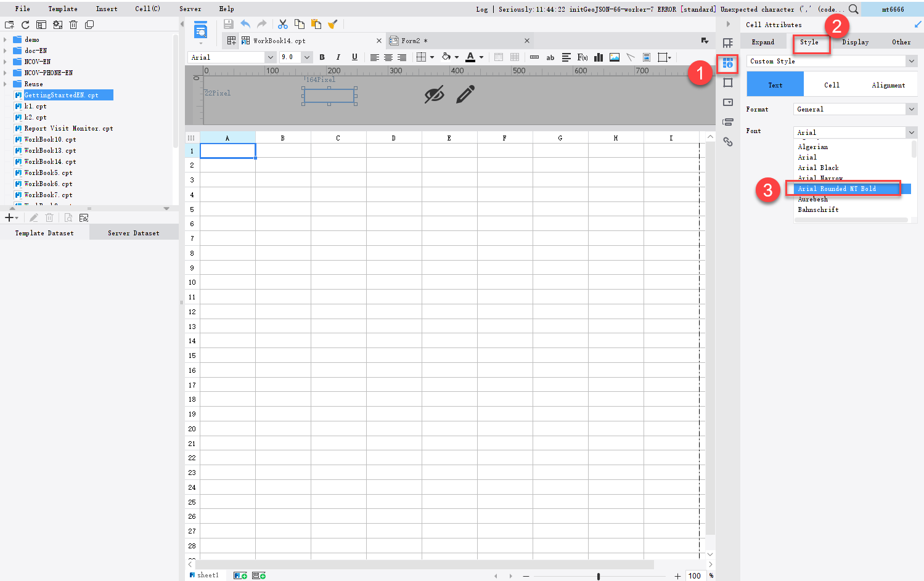
Task: Add a new sheet with green plus icon
Action: coord(240,575)
